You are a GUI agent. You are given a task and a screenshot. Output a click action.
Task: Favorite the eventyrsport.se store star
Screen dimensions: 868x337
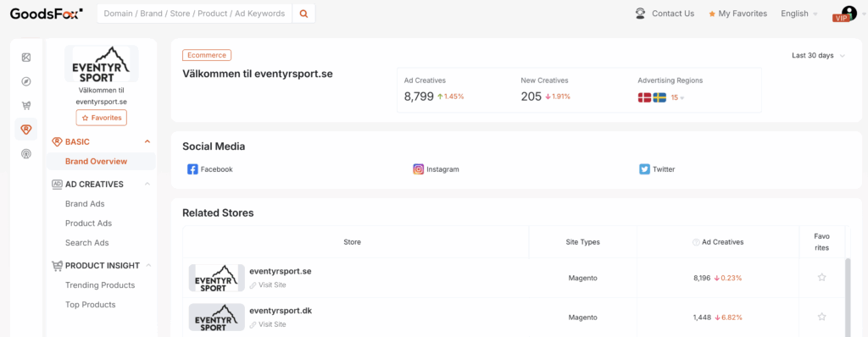point(822,277)
